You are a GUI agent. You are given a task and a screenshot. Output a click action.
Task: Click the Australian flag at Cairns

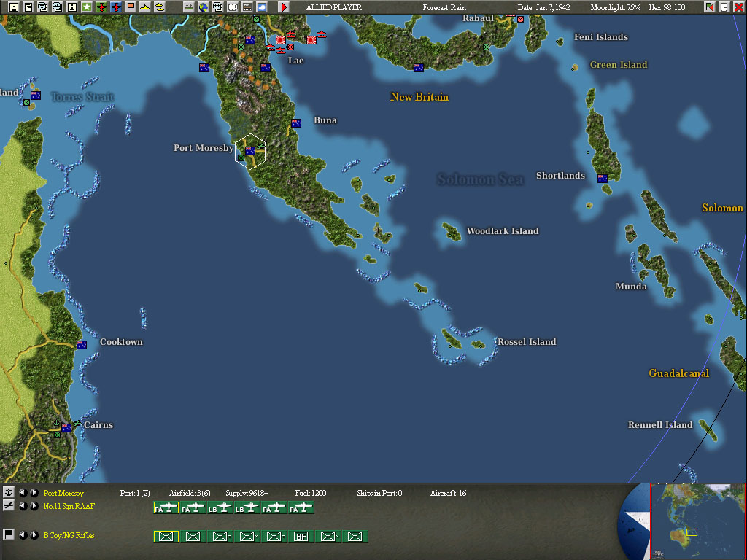[66, 427]
